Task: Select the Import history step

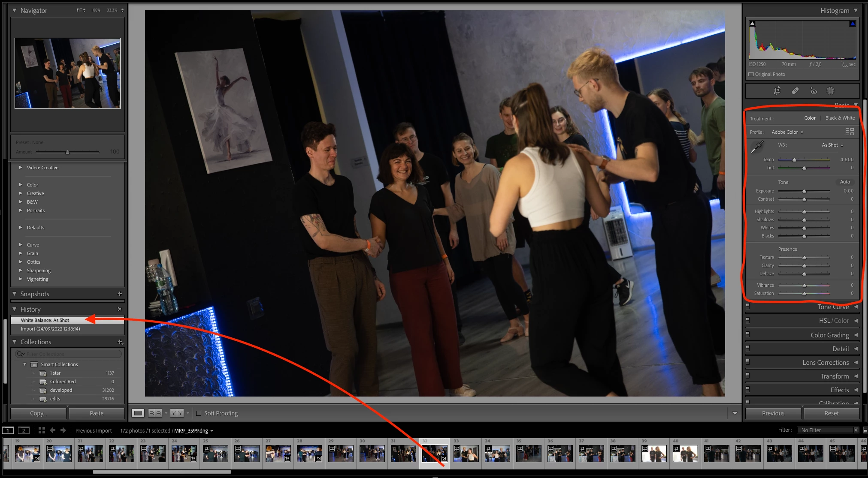Action: 50,329
